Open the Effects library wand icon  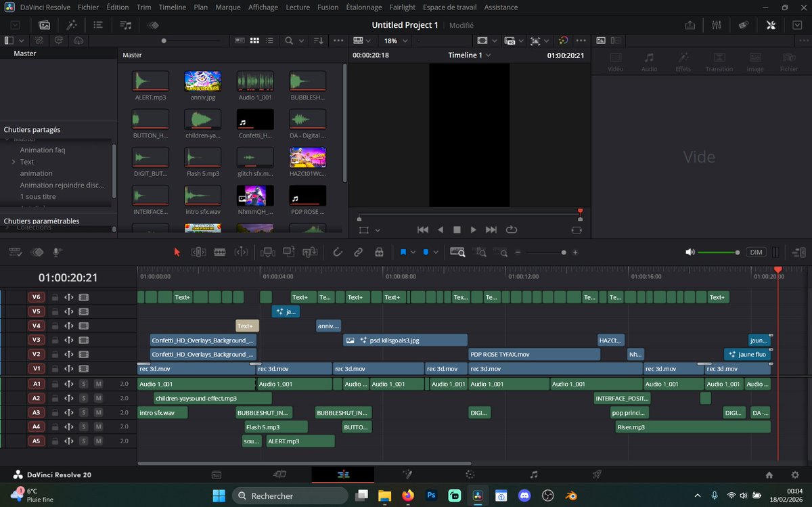[72, 24]
